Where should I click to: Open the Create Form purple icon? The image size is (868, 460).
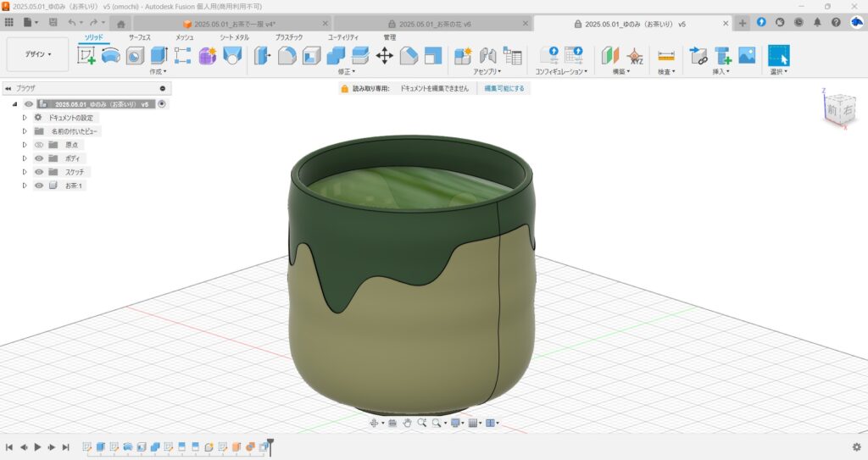(x=208, y=56)
